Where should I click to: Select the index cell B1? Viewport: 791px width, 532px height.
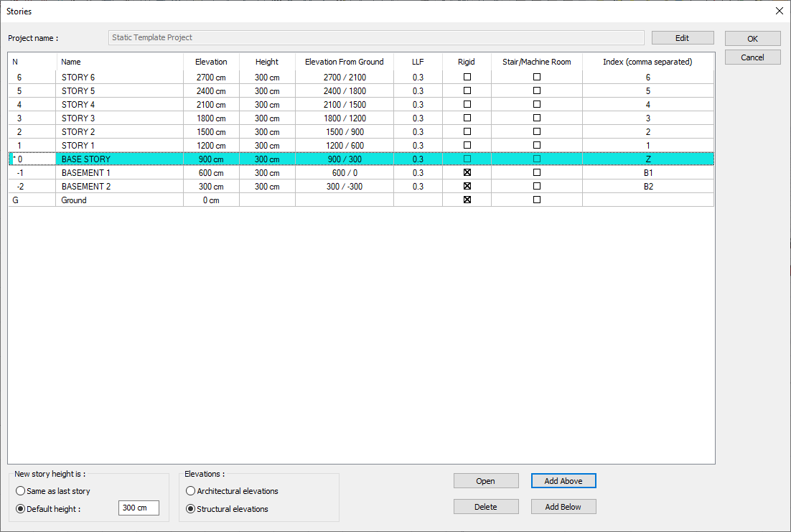(x=647, y=173)
